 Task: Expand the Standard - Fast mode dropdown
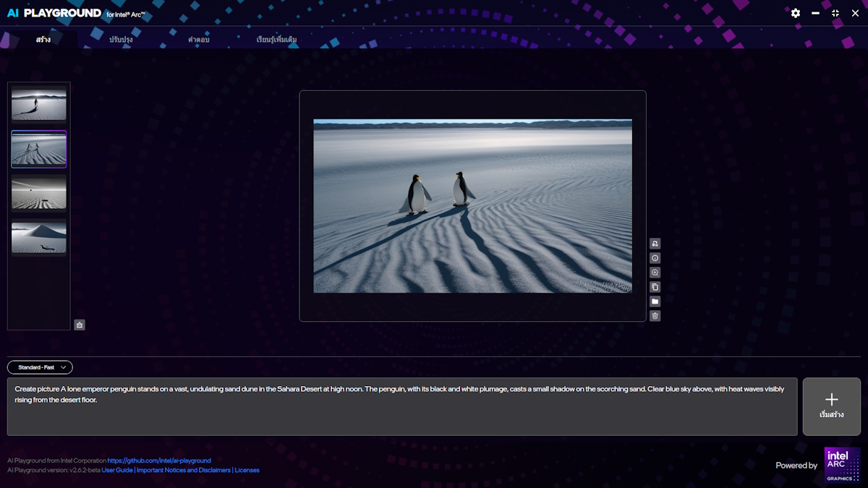[41, 367]
